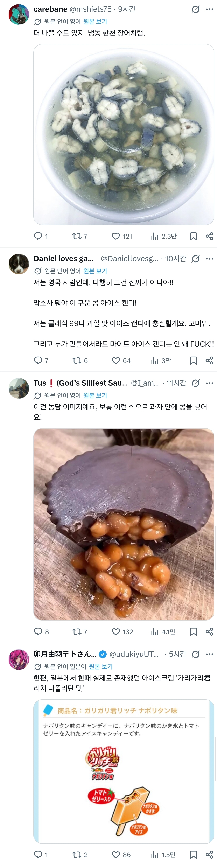Open more options on Daniel loves games' tweet
217x868 pixels.
pyautogui.click(x=209, y=259)
